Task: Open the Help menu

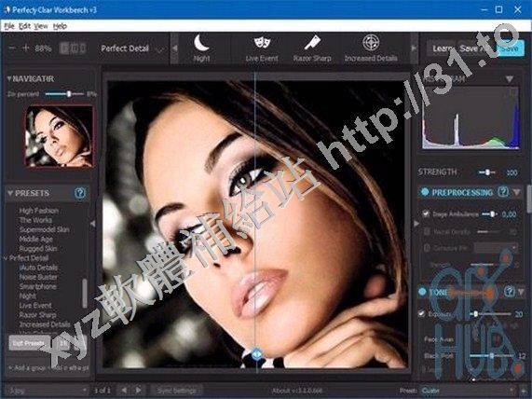Action: (60, 26)
